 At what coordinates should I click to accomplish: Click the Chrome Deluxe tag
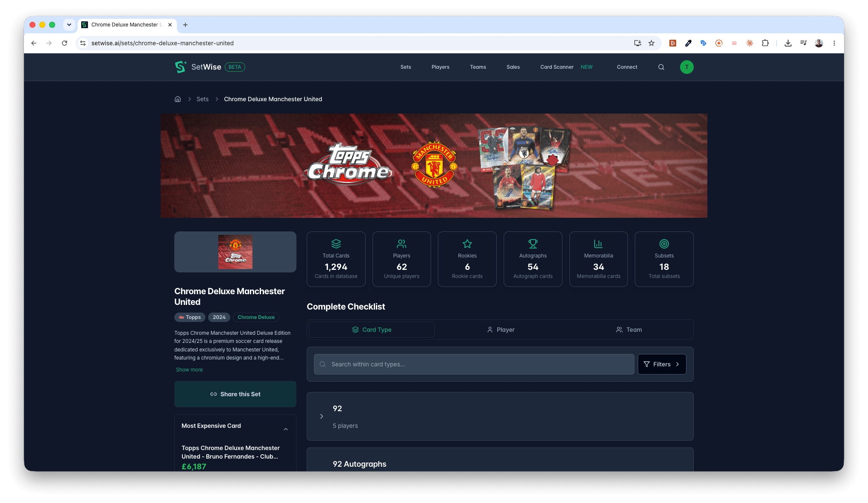pyautogui.click(x=256, y=317)
